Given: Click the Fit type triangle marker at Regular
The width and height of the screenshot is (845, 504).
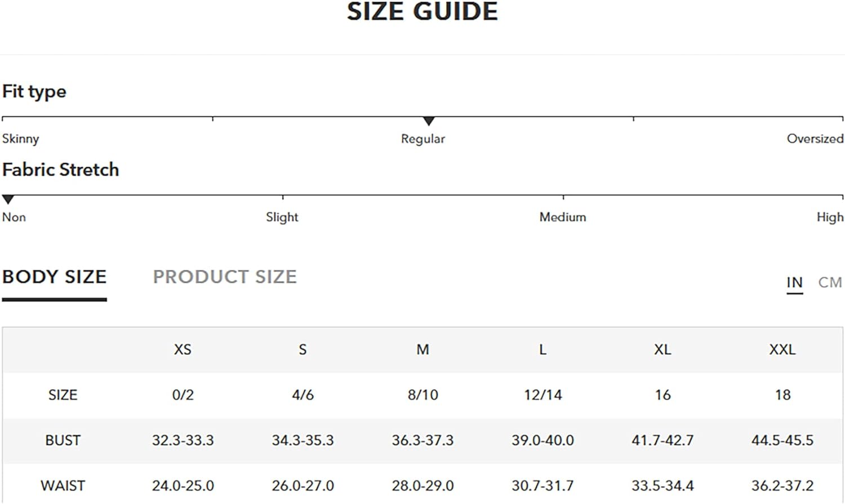Looking at the screenshot, I should [x=429, y=121].
